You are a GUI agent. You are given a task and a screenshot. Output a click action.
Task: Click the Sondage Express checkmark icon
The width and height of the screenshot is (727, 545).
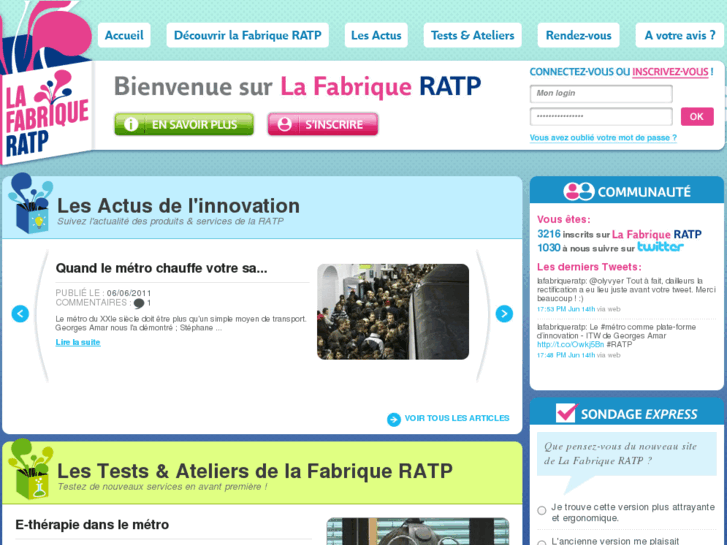tap(566, 412)
